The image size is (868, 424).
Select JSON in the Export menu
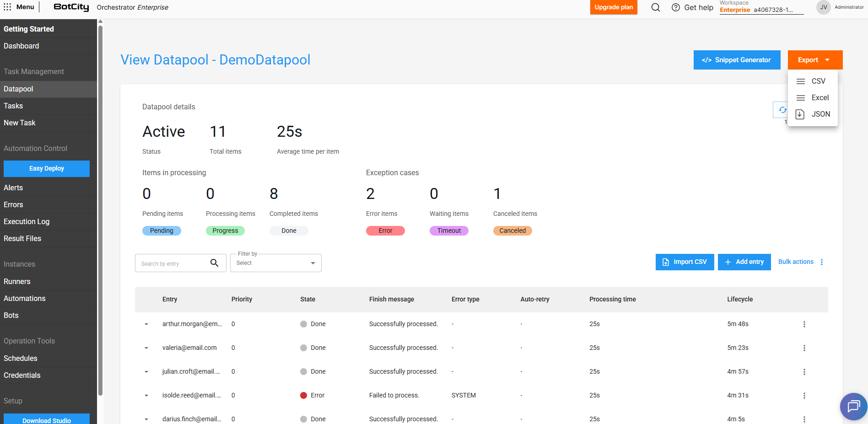click(x=820, y=114)
